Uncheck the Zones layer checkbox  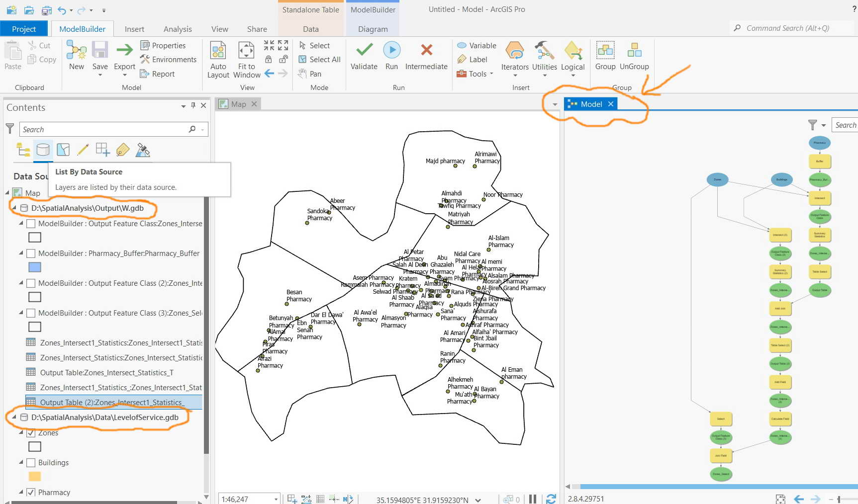click(x=31, y=433)
